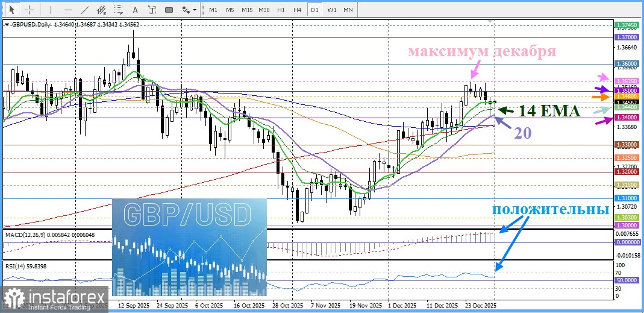Click the toolbar drag handle before M1
The image size is (644, 313).
coord(204,10)
